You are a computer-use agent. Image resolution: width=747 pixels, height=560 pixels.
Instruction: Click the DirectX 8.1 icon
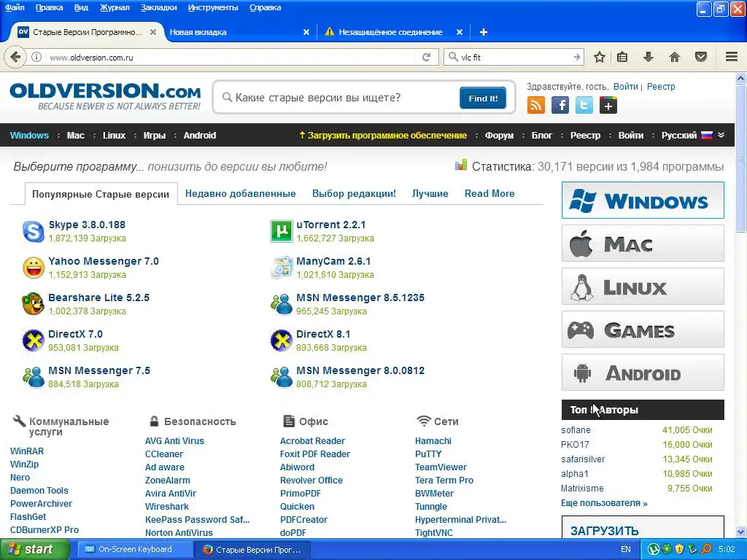pos(281,340)
